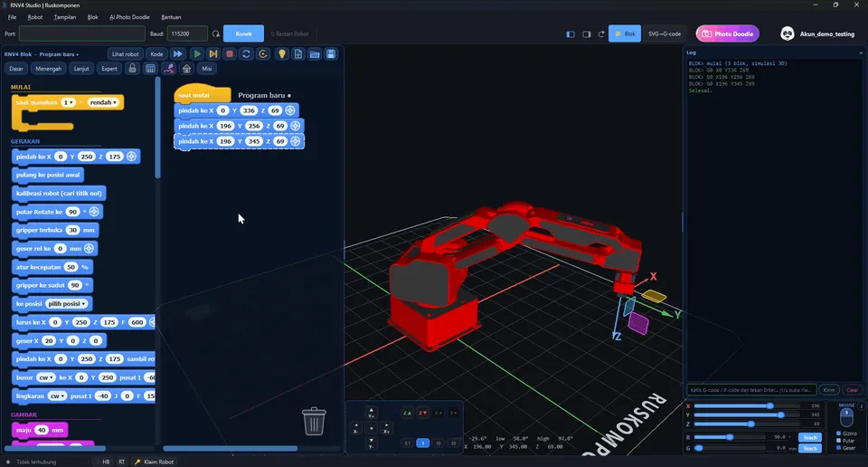Click the grid calculator icon
Image resolution: width=868 pixels, height=467 pixels.
(x=150, y=69)
